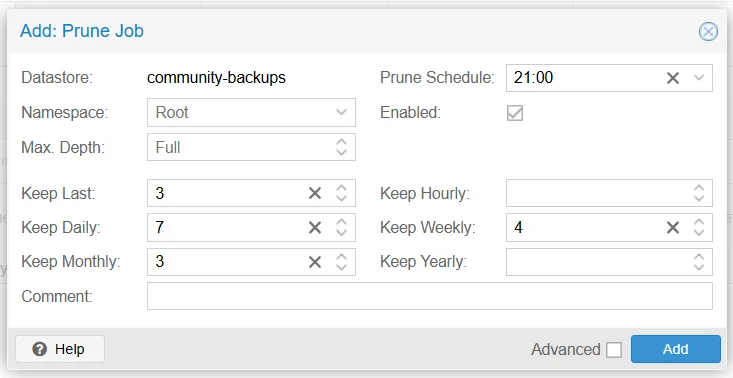Click into the Keep Hourly field
The height and width of the screenshot is (378, 733).
click(x=596, y=193)
